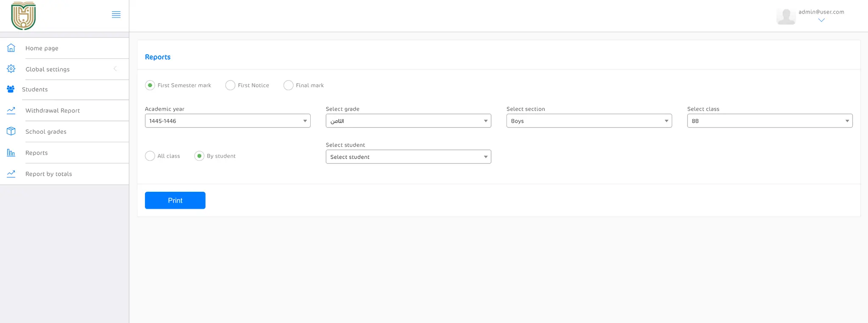Click the Withdrawal Report chart icon
Viewport: 868px width, 323px height.
(11, 110)
